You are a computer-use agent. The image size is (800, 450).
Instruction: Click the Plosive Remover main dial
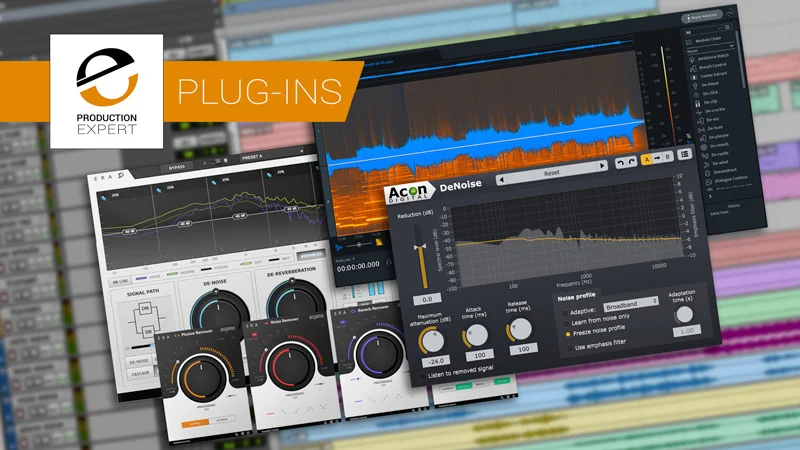(x=202, y=378)
